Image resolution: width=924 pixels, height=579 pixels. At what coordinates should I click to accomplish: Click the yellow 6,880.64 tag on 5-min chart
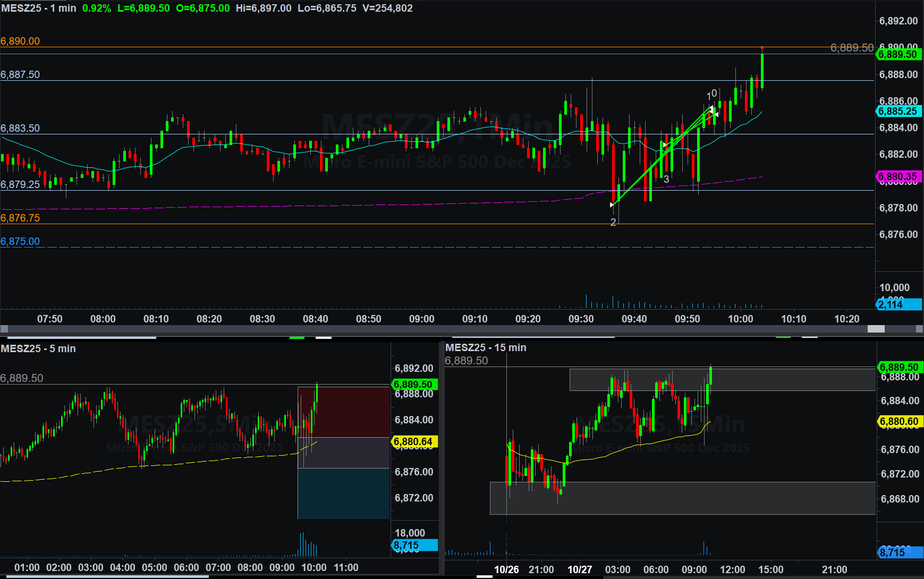[413, 441]
